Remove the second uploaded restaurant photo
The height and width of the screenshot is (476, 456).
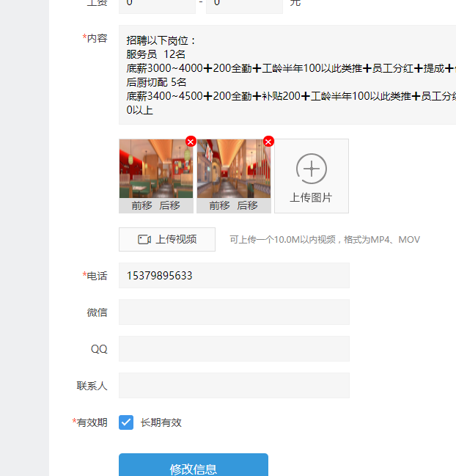pyautogui.click(x=268, y=142)
